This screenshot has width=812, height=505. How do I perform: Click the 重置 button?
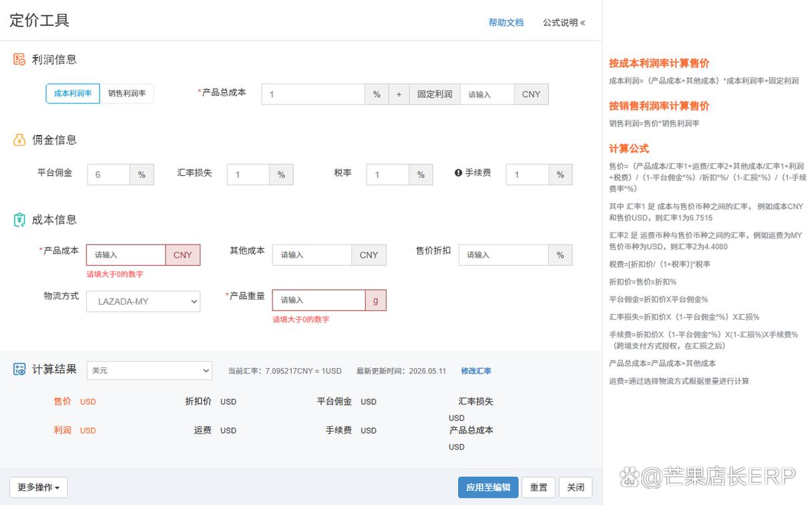(538, 488)
